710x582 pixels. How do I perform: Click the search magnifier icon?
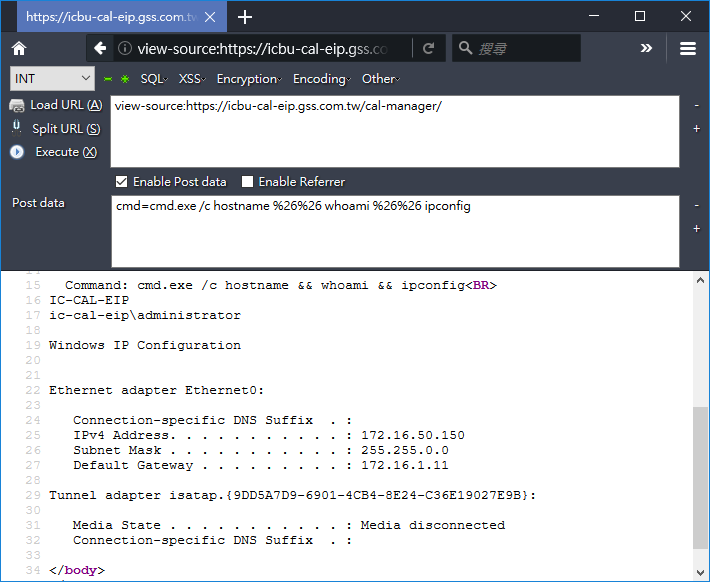[x=465, y=48]
